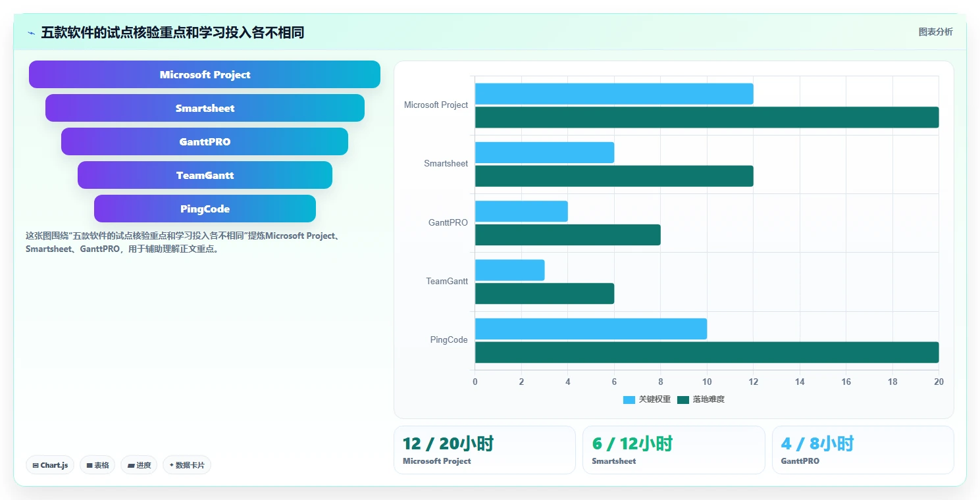This screenshot has height=500, width=980.
Task: Click the PingCode y-axis label in chart
Action: pyautogui.click(x=449, y=340)
